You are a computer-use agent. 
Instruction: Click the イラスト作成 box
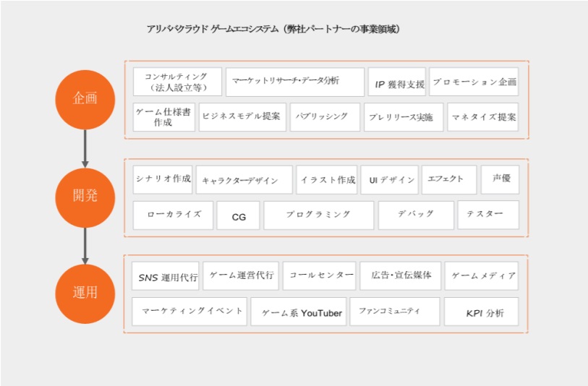[x=327, y=180]
